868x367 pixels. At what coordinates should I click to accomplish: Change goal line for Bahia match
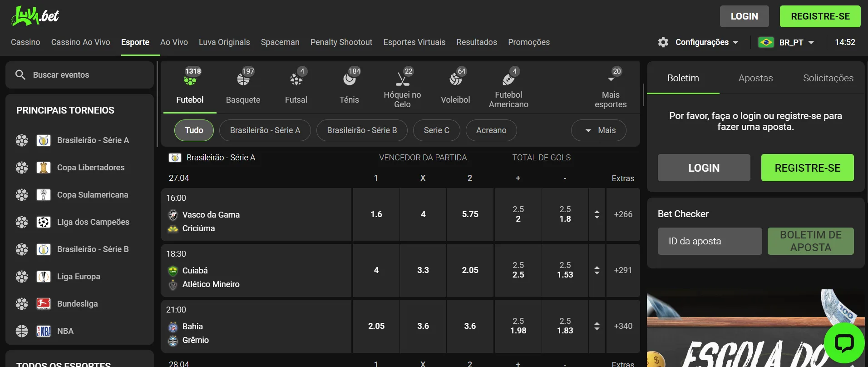597,326
